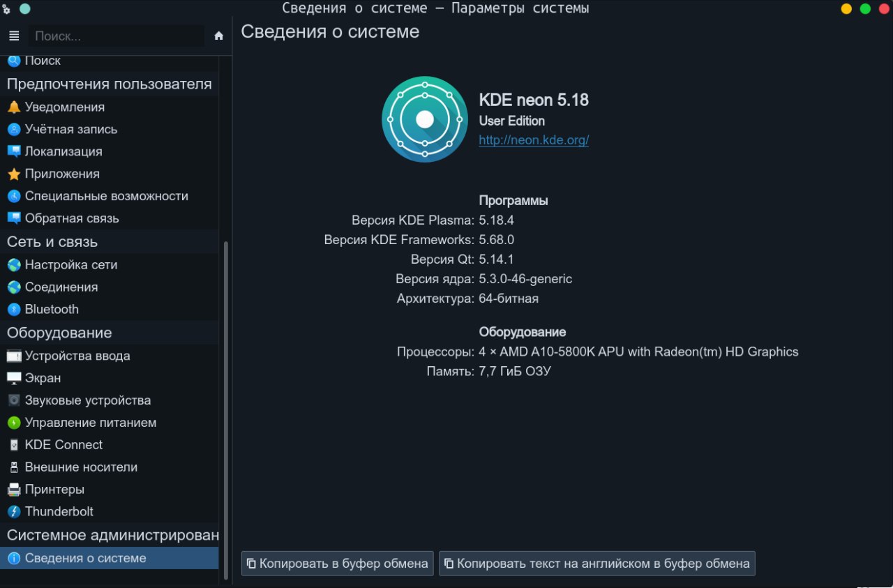
Task: Go to Управление питанием
Action: [110, 423]
